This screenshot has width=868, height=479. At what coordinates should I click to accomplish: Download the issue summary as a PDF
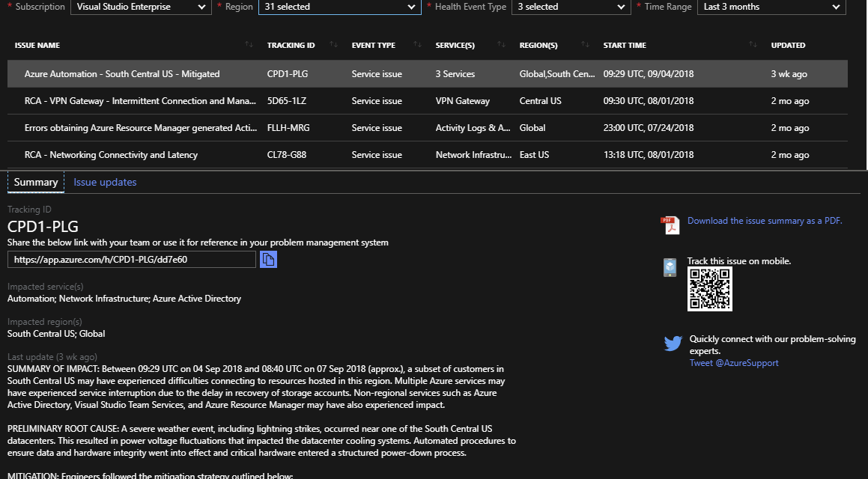[x=765, y=221]
